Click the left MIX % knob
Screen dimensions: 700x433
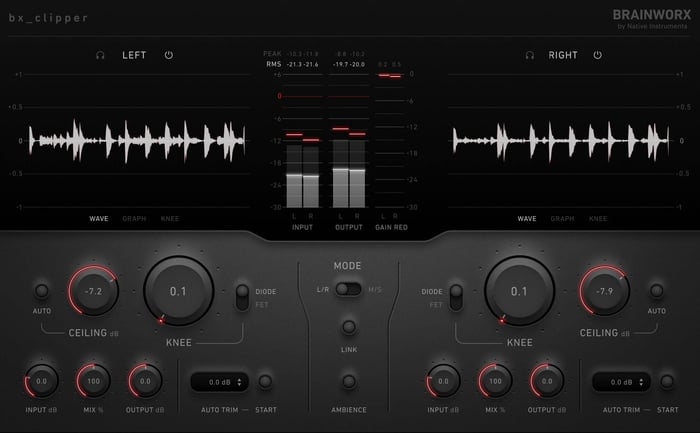click(x=93, y=381)
